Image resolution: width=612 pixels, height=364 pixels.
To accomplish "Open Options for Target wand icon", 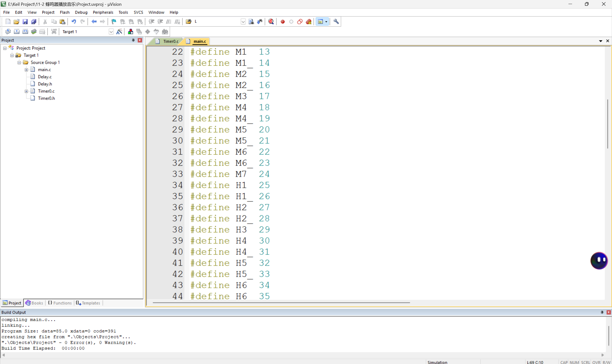I will pyautogui.click(x=119, y=31).
